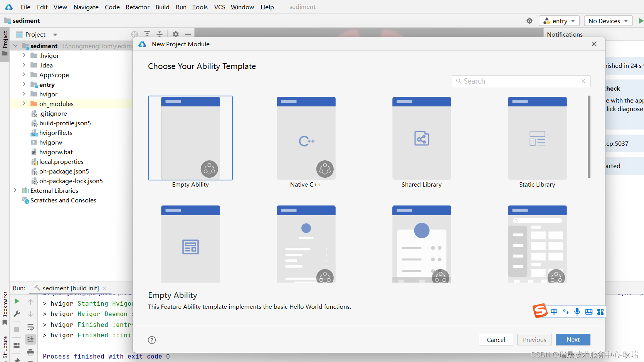Select the hvigorw.bat file
The width and height of the screenshot is (644, 362).
56,152
